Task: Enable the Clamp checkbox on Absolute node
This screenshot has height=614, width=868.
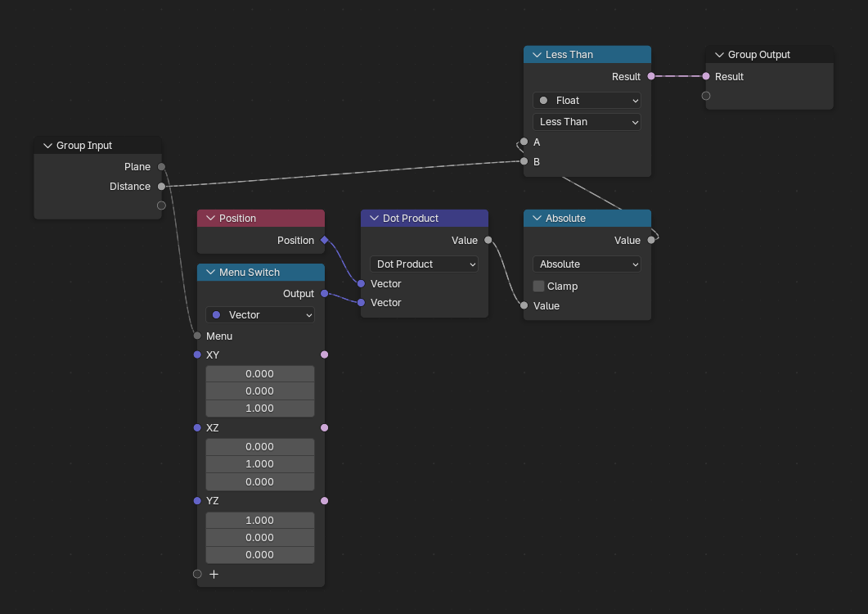Action: coord(538,286)
